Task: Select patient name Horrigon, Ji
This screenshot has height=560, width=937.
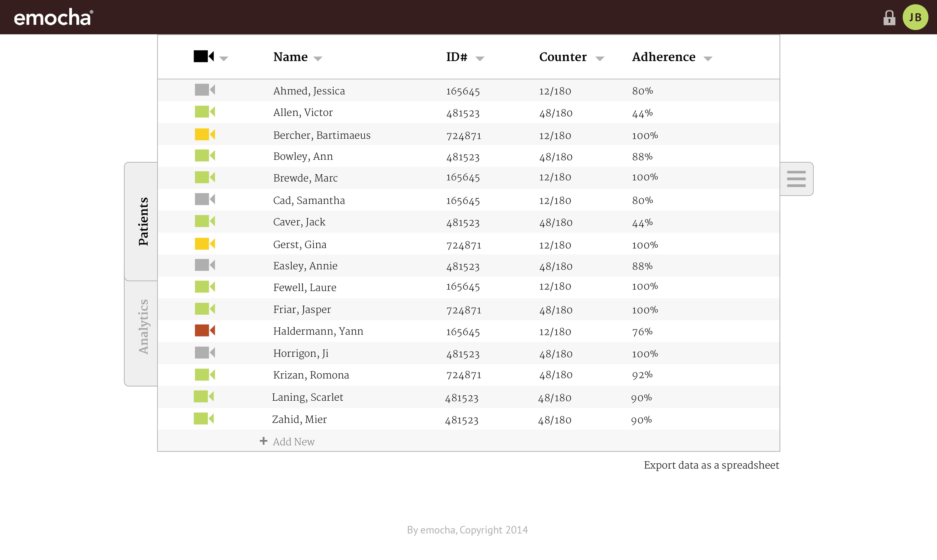Action: [x=301, y=353]
